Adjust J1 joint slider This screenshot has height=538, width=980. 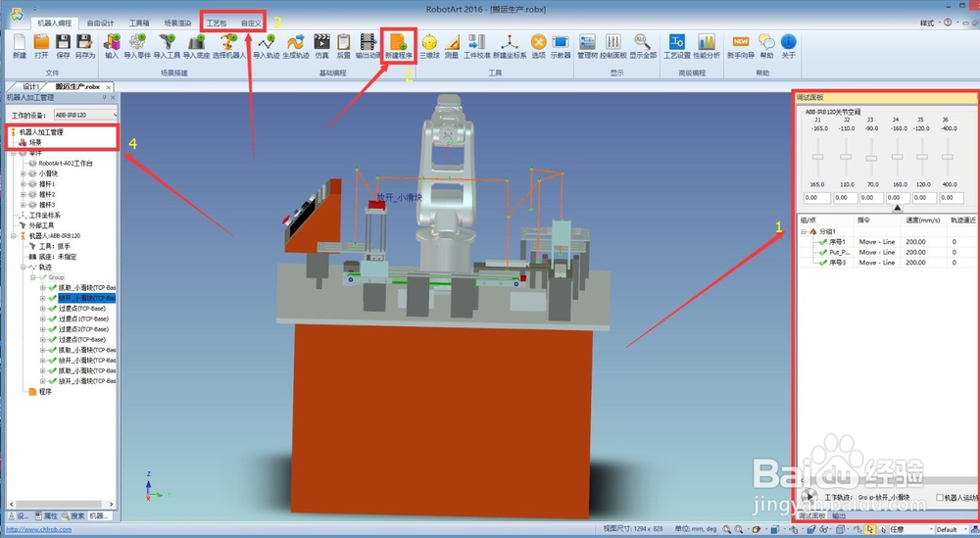(817, 157)
